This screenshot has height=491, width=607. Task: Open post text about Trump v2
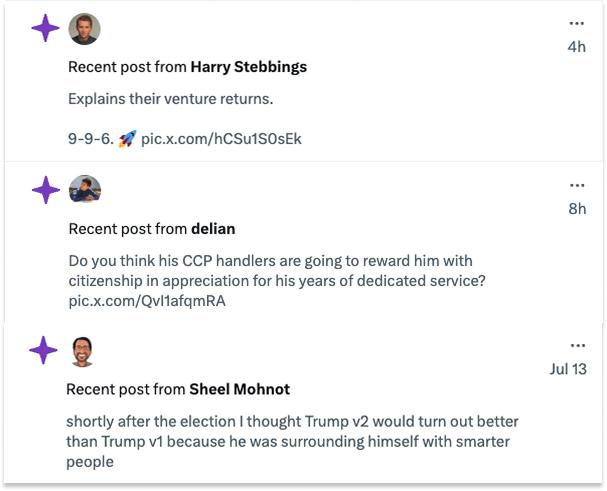[292, 441]
